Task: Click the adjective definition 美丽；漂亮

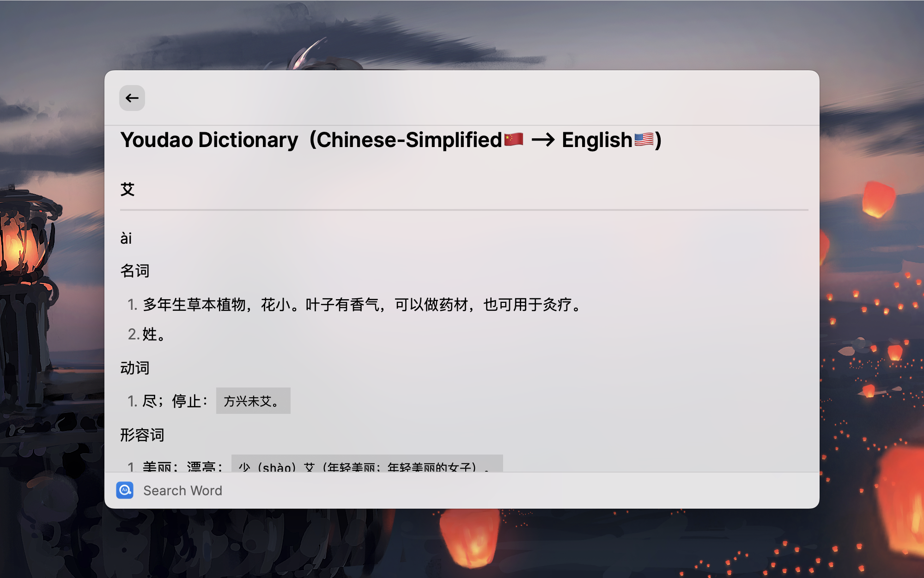Action: (x=183, y=466)
